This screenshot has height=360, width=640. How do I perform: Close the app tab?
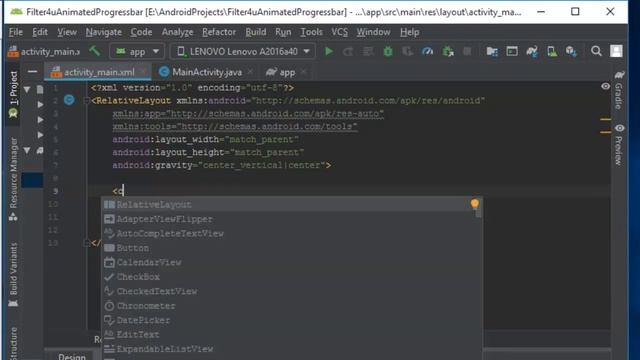pos(303,72)
